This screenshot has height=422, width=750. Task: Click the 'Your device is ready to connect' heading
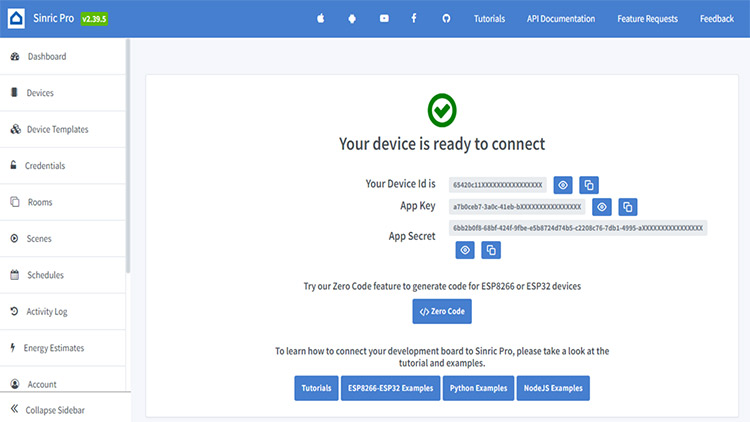point(442,144)
